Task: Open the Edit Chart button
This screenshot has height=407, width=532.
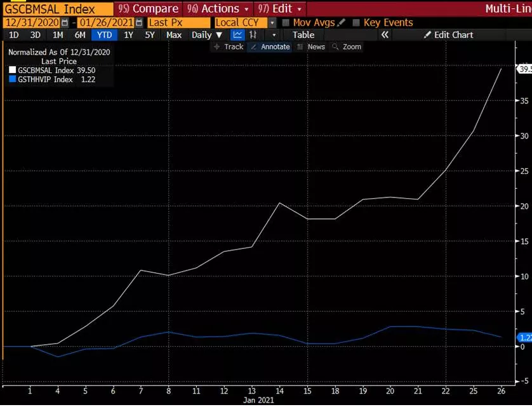Action: click(x=449, y=35)
